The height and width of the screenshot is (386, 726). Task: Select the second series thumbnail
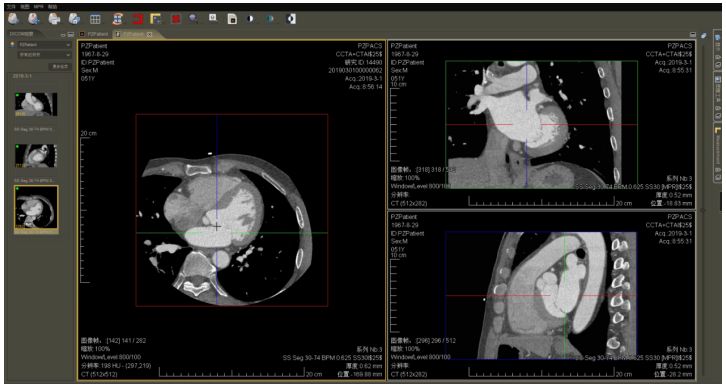pyautogui.click(x=36, y=156)
